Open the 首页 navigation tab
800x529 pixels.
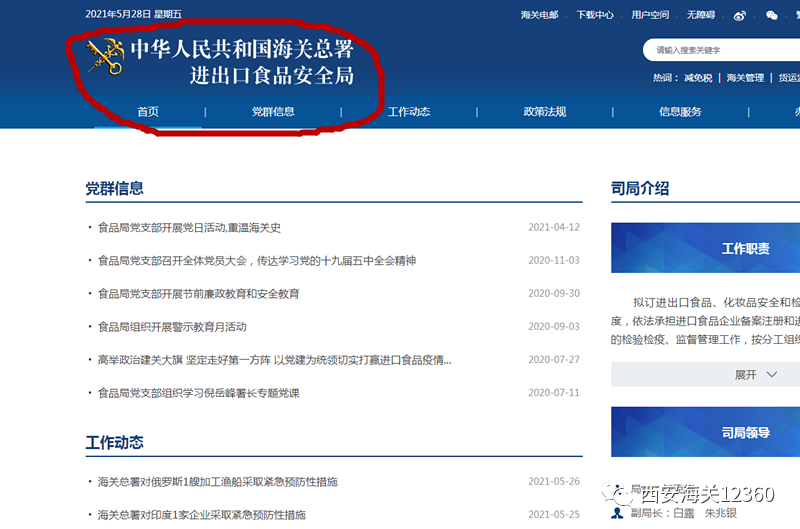click(148, 112)
